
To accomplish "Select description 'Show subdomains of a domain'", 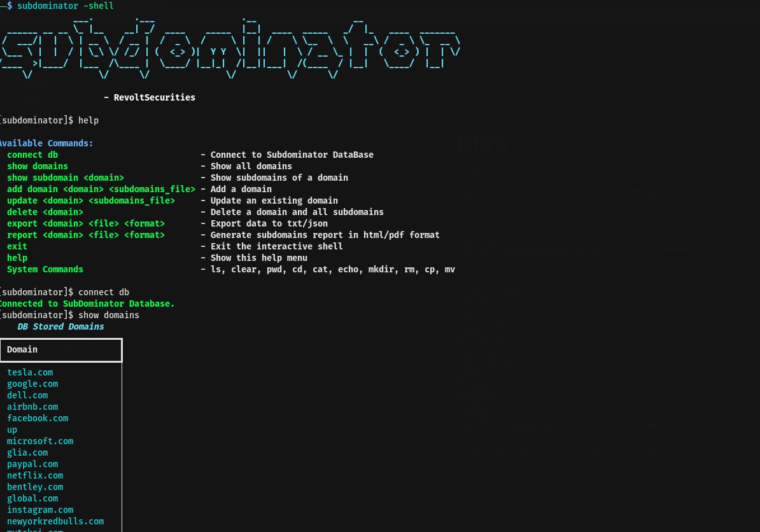I will [279, 178].
